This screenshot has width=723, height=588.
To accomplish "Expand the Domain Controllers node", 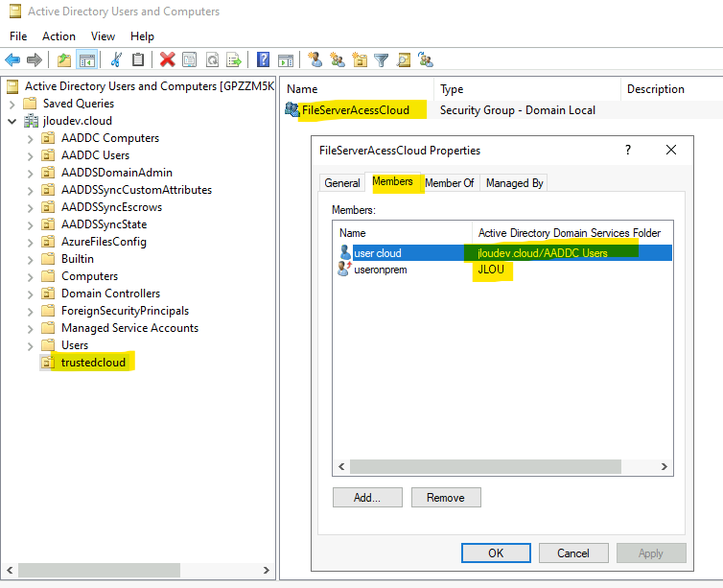I will pos(31,294).
